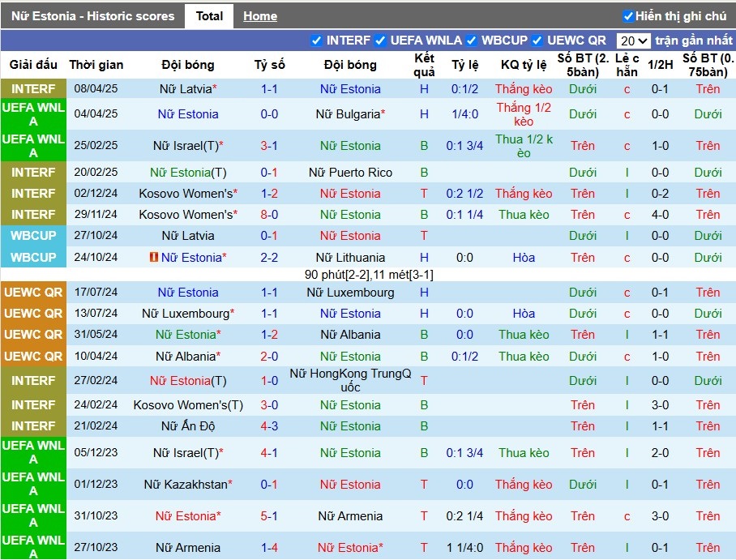Click Nữ Bulgaria team name
The image size is (736, 560).
(348, 114)
